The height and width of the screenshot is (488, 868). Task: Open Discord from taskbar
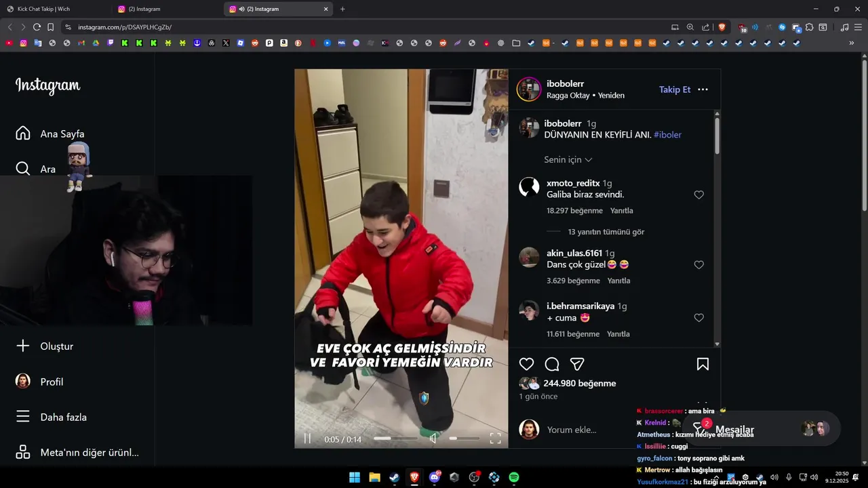tap(434, 477)
